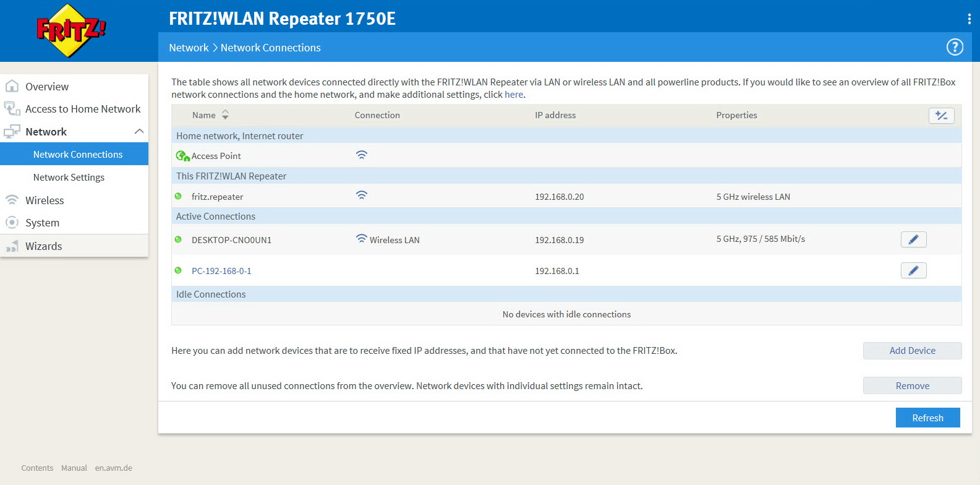Click the table column plus/minus settings button

pos(941,116)
